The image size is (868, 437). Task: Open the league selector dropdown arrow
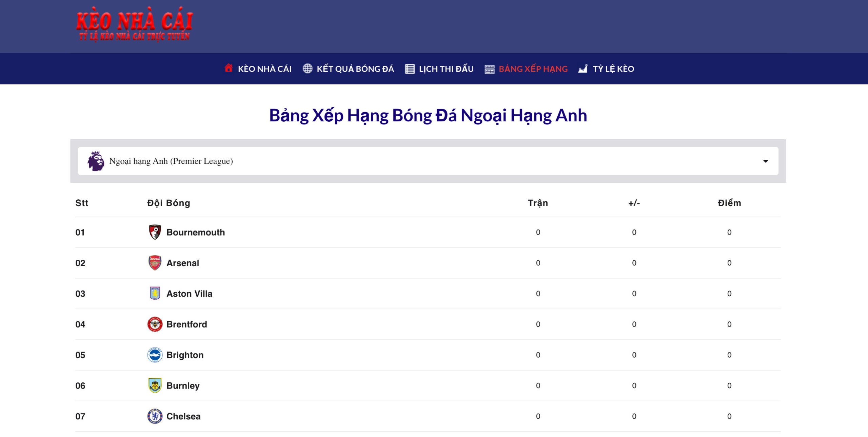(x=765, y=161)
